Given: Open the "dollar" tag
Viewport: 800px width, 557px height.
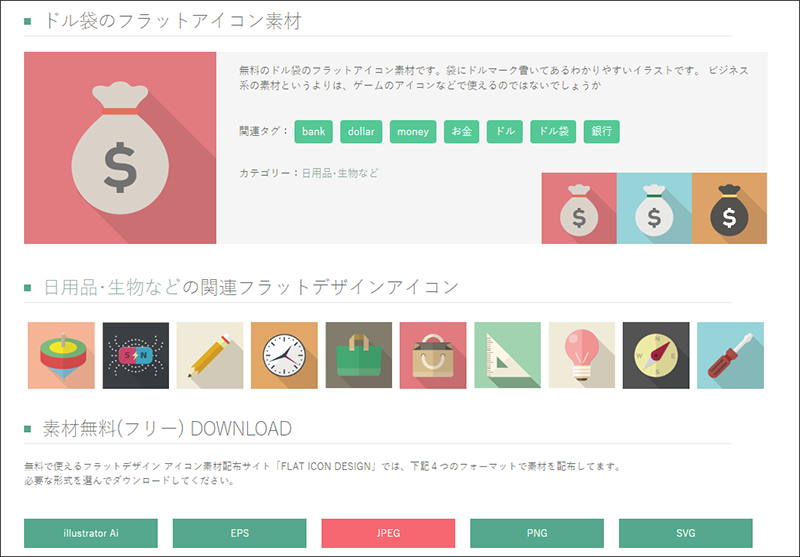Looking at the screenshot, I should pyautogui.click(x=361, y=132).
